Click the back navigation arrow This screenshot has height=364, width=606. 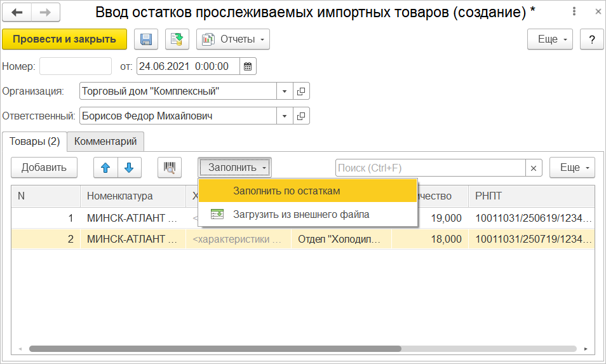tap(17, 12)
